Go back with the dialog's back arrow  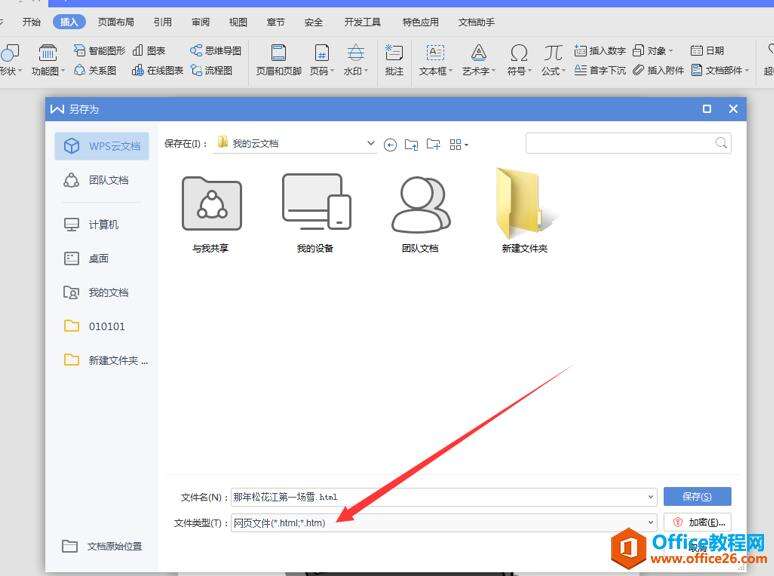390,145
